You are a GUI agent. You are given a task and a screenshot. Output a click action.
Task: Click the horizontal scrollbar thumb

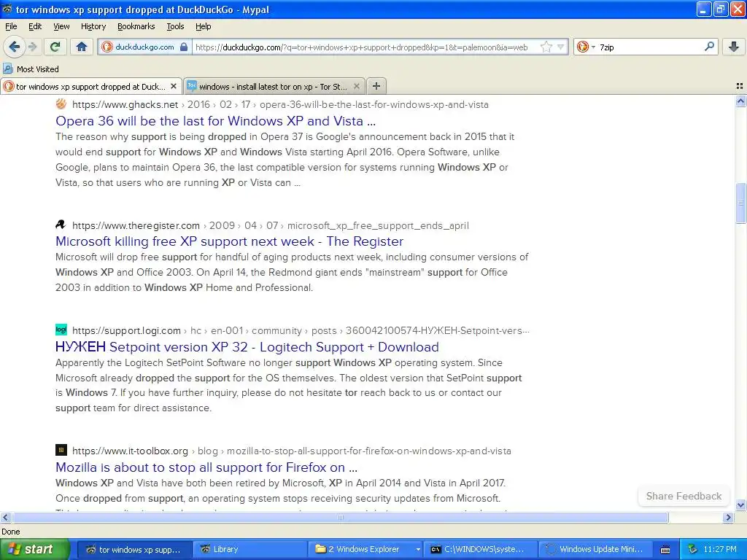(340, 517)
